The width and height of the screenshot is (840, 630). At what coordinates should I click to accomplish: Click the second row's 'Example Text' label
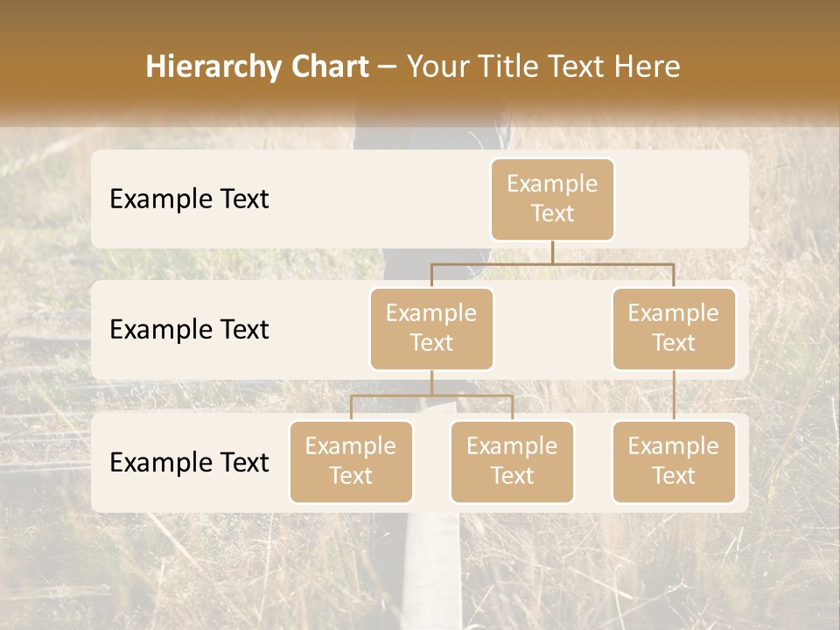(x=189, y=330)
